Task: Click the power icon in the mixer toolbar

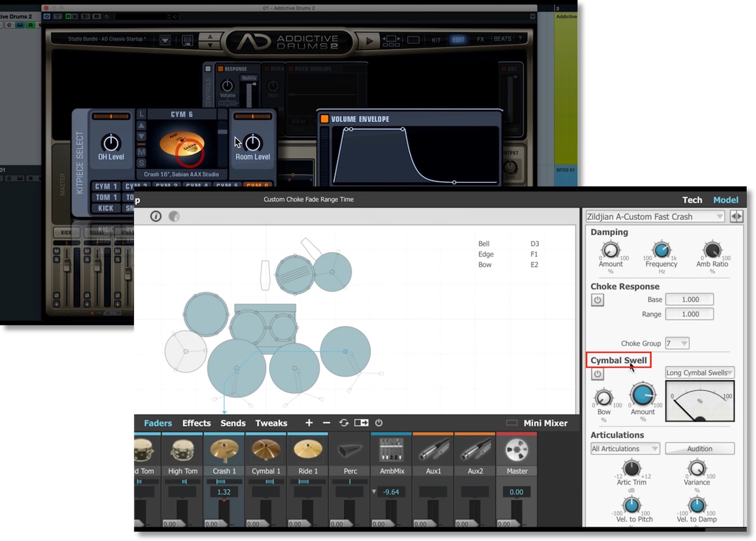Action: point(379,423)
